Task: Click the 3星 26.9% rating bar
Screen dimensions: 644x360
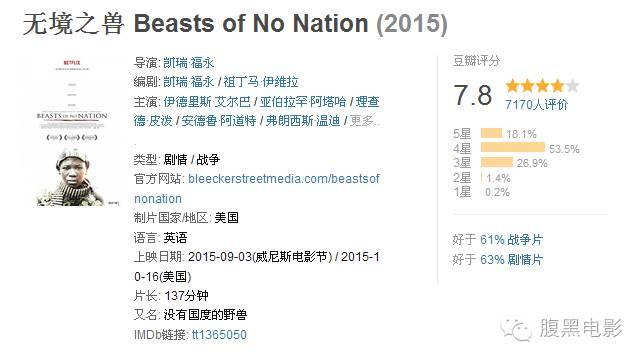Action: click(x=497, y=162)
